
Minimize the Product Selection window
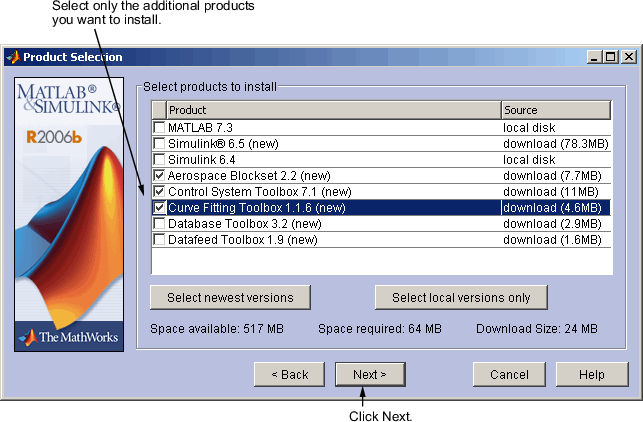[x=594, y=57]
